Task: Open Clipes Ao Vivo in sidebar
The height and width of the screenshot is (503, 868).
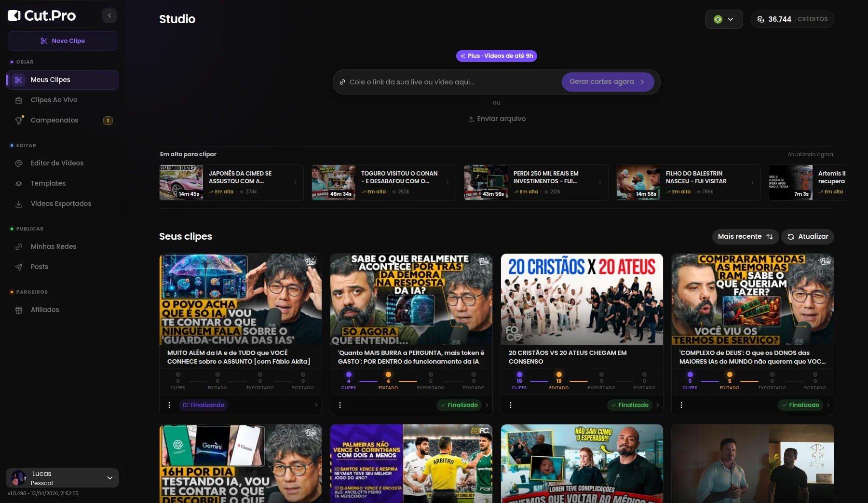Action: [54, 100]
